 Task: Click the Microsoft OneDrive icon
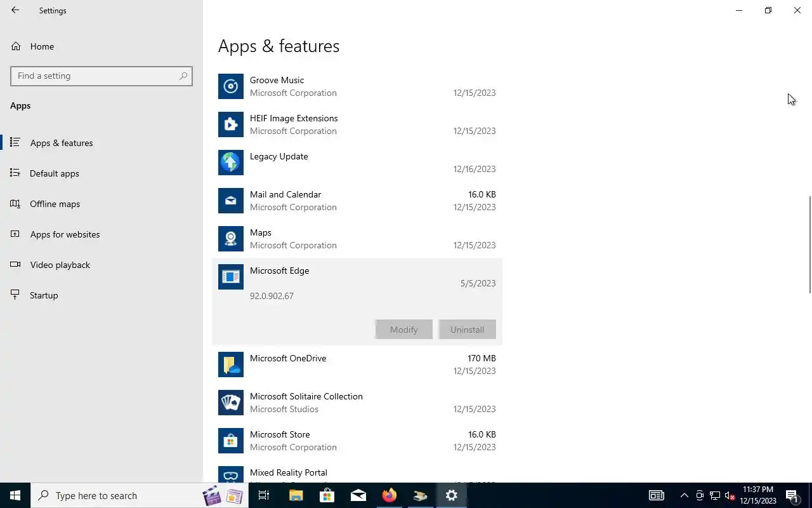pos(231,364)
